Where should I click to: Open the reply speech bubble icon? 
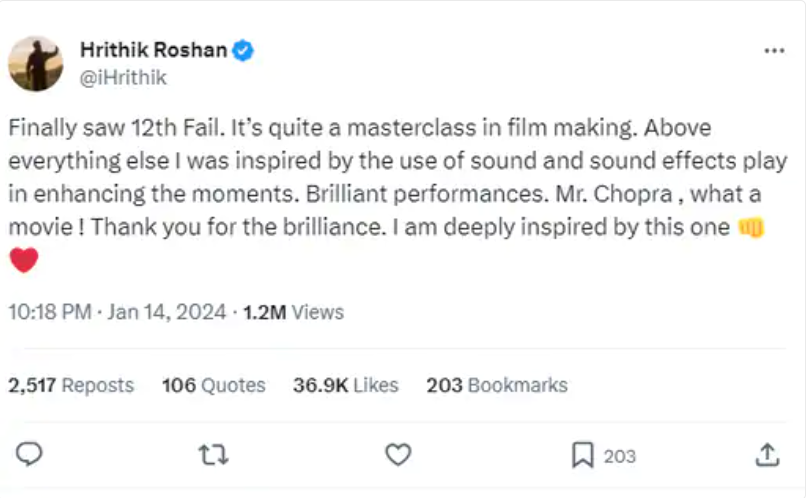pos(29,455)
